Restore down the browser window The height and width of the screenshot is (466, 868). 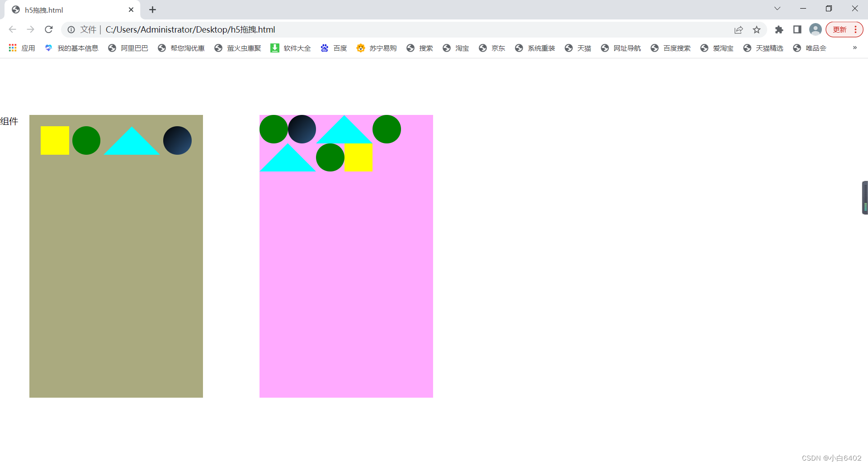pyautogui.click(x=829, y=9)
